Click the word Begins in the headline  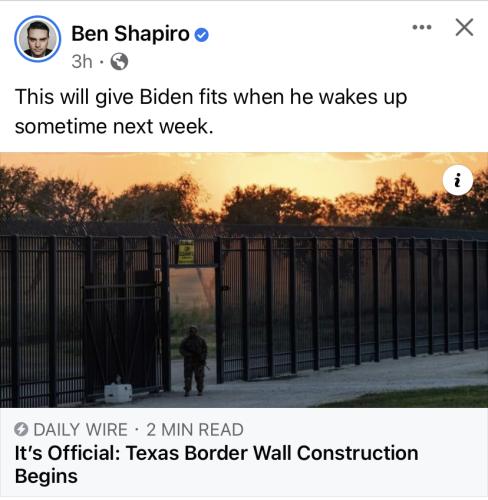point(46,476)
